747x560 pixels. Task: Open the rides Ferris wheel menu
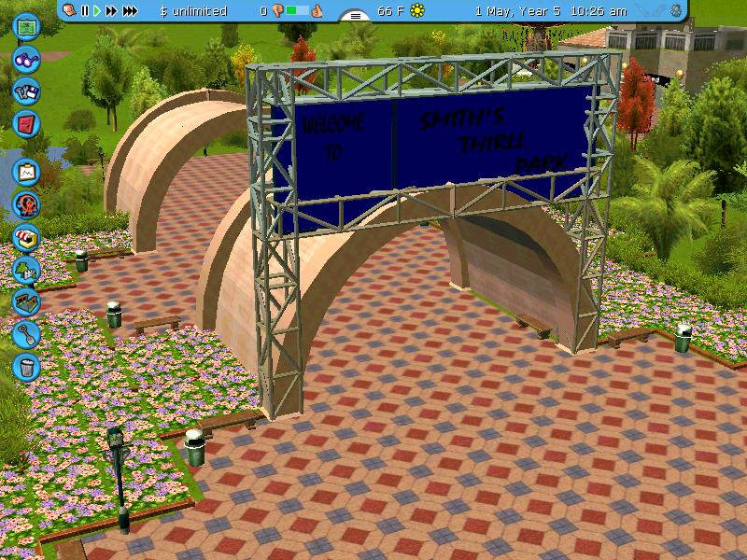(26, 205)
